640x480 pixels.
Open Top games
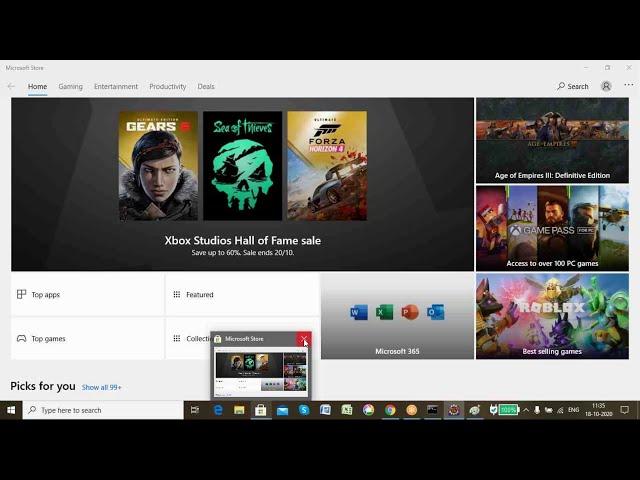point(87,338)
